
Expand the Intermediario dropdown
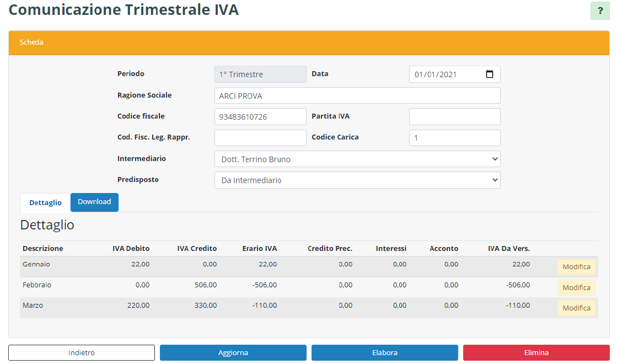(357, 159)
